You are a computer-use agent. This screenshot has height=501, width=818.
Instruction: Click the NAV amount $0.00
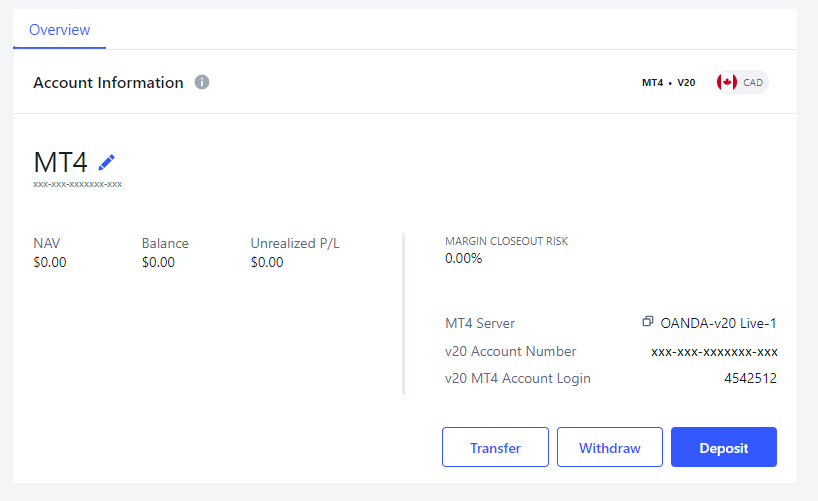tap(49, 262)
